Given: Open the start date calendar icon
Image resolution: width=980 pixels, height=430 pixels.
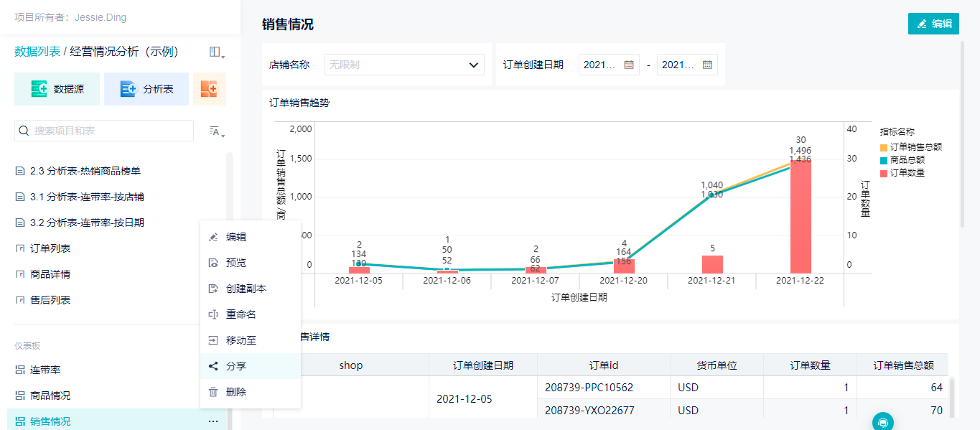Looking at the screenshot, I should pos(629,65).
